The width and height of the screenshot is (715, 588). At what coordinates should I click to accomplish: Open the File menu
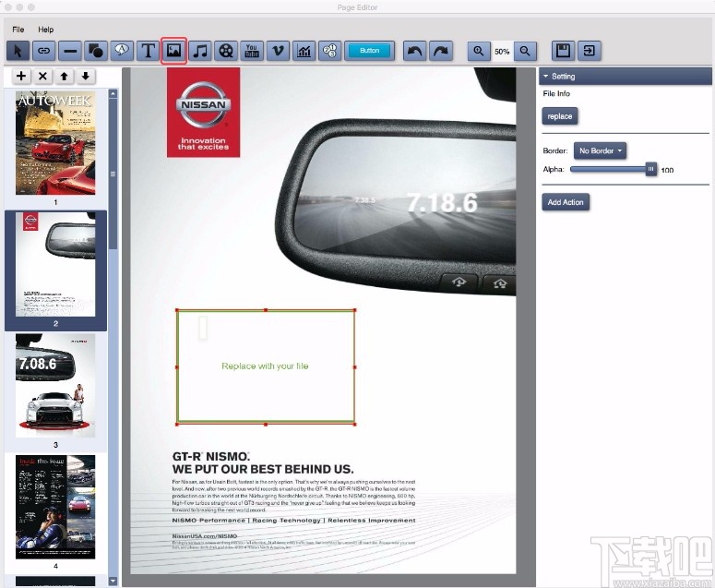click(18, 30)
